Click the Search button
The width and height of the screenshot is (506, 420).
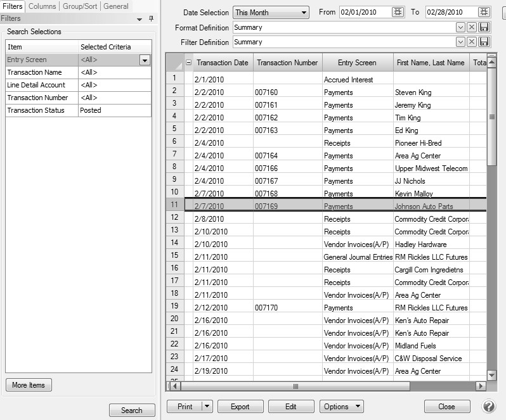132,410
